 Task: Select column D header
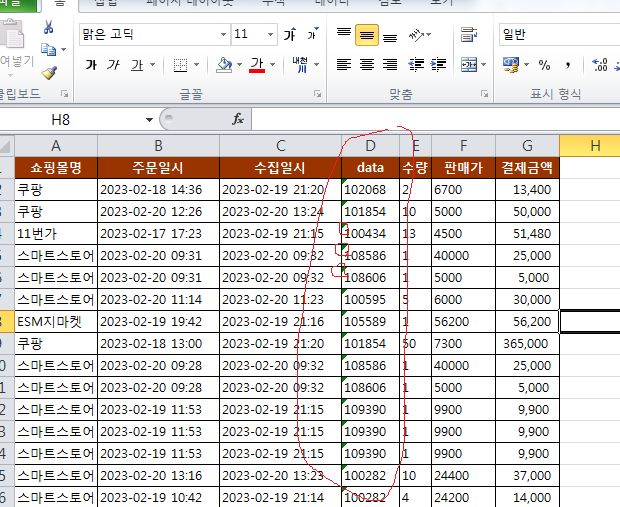[x=370, y=146]
